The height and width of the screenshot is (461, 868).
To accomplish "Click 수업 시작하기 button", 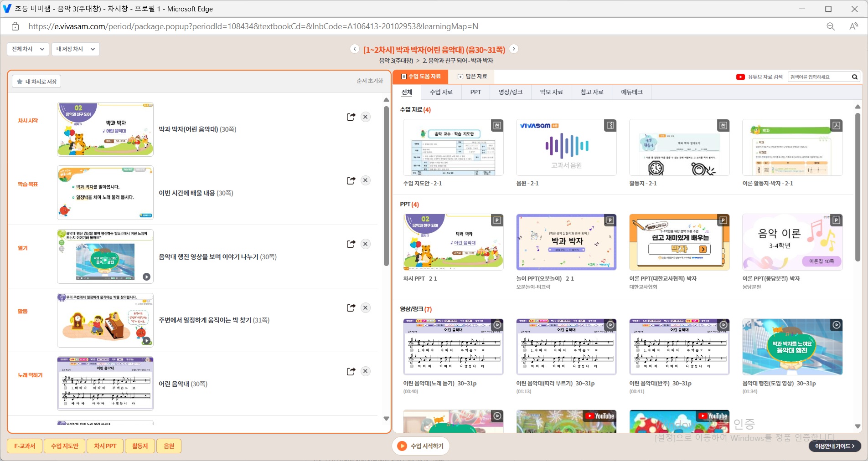I will click(x=420, y=446).
